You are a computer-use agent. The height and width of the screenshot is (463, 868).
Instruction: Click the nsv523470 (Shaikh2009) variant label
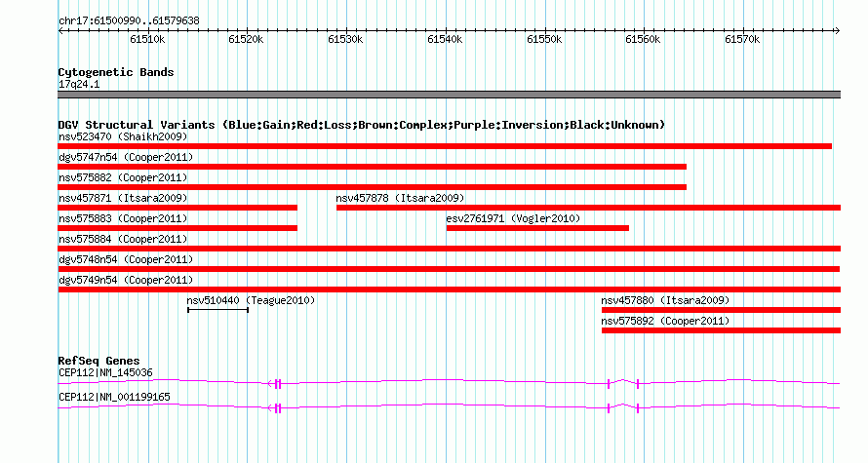pos(123,136)
